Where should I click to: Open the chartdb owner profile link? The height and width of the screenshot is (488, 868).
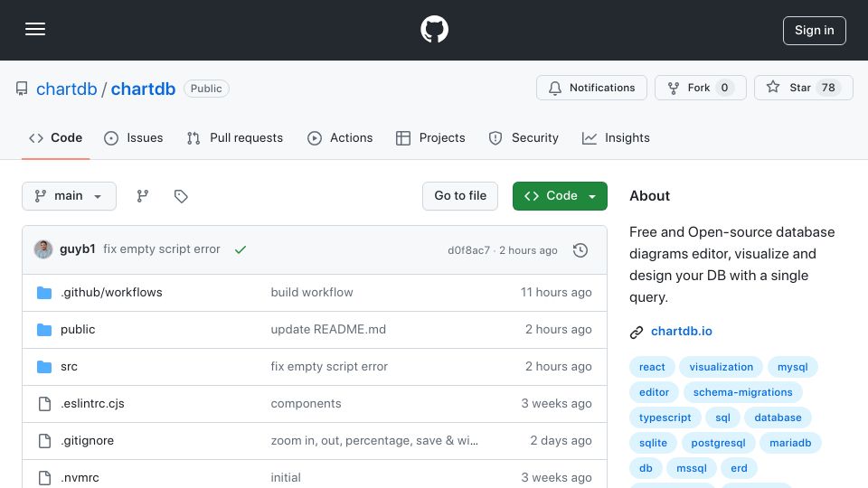point(66,89)
